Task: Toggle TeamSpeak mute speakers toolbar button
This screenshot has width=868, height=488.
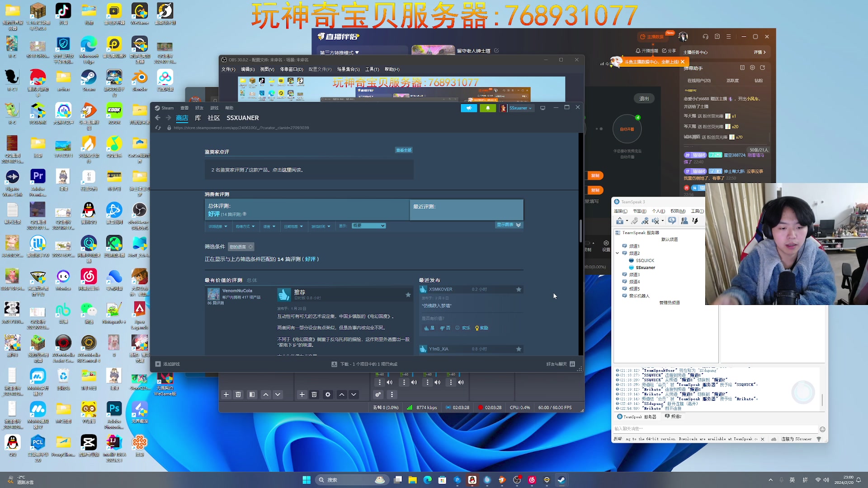Action: click(656, 221)
